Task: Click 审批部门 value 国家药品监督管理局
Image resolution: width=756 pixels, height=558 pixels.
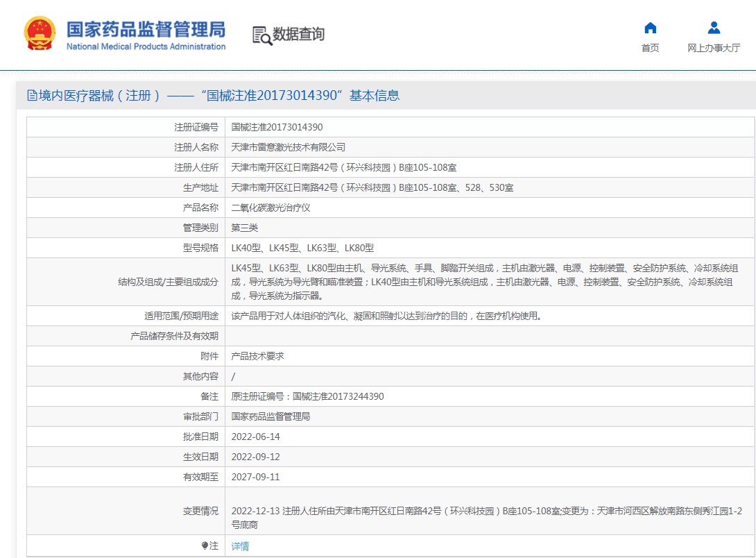Action: click(x=270, y=416)
